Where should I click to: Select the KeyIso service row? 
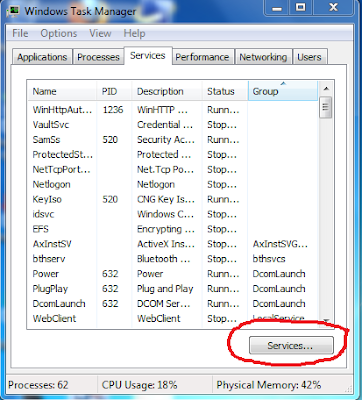coord(173,199)
